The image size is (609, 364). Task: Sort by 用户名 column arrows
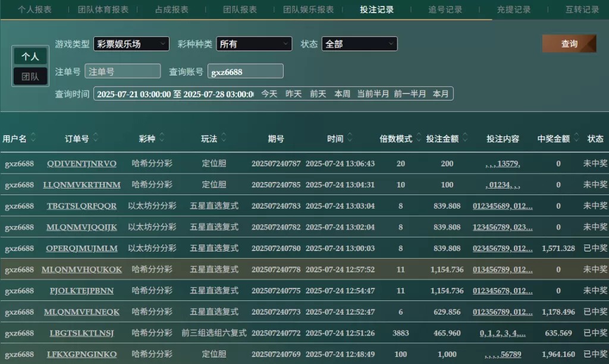click(33, 137)
